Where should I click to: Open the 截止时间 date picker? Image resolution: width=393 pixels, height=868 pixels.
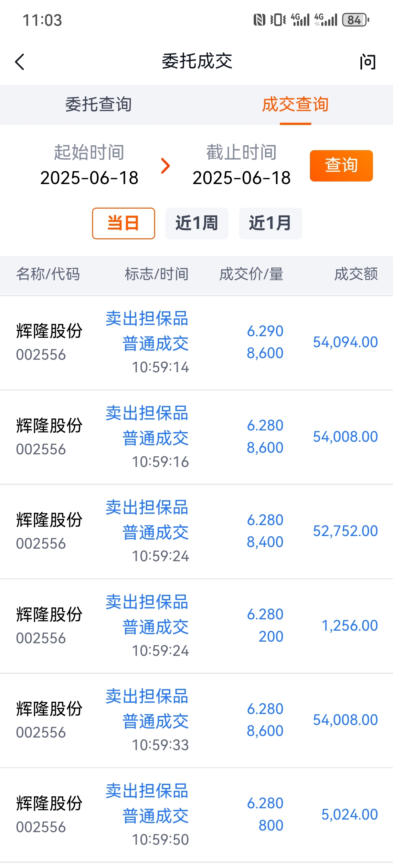point(241,165)
